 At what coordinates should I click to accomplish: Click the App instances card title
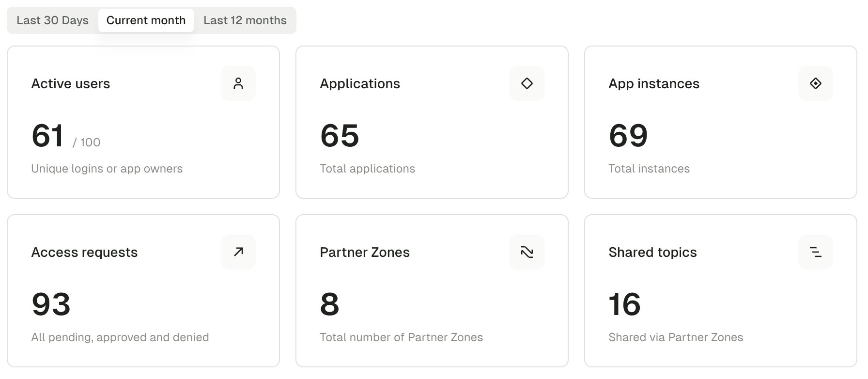654,84
